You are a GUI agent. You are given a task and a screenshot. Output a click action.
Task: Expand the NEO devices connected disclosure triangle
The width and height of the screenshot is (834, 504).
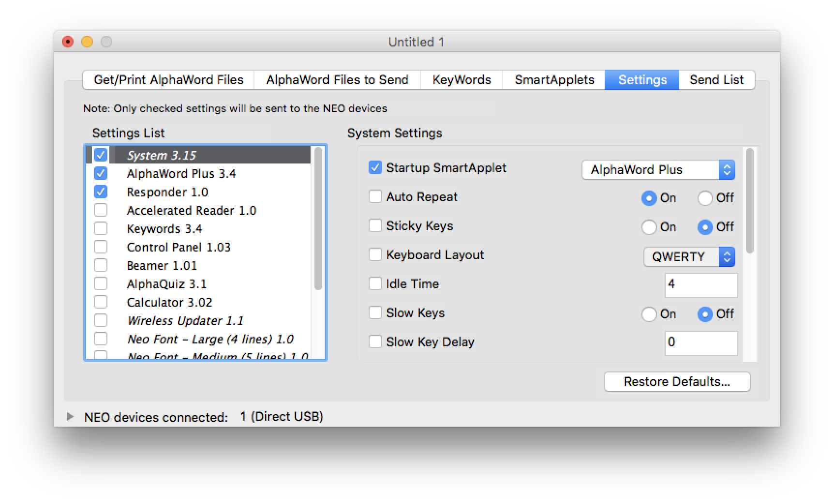[70, 416]
